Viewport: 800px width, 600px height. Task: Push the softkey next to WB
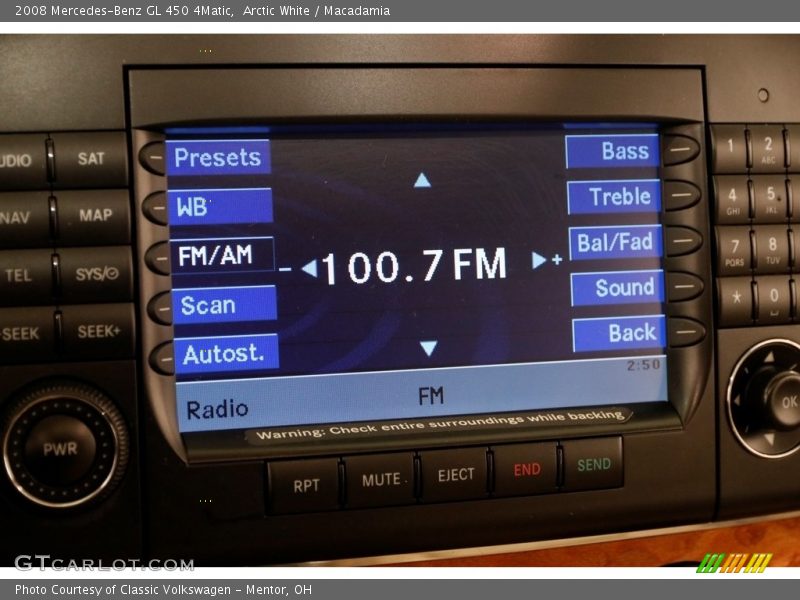155,207
